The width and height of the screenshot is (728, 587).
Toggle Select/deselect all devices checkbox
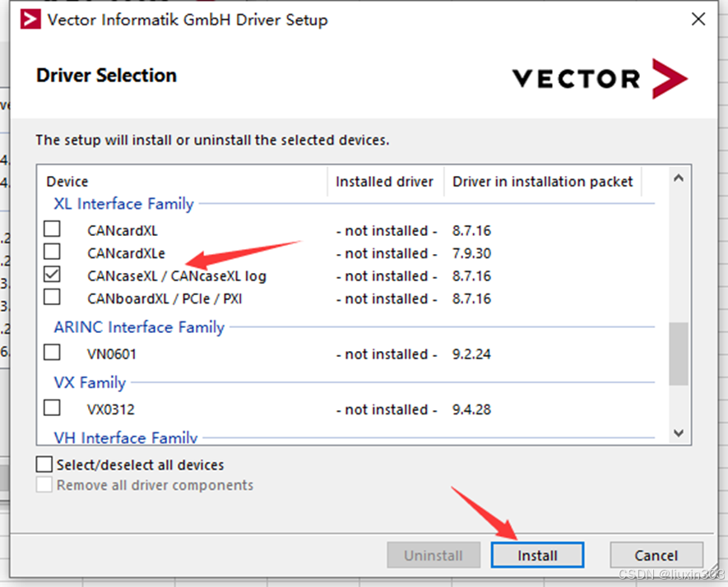click(x=44, y=464)
